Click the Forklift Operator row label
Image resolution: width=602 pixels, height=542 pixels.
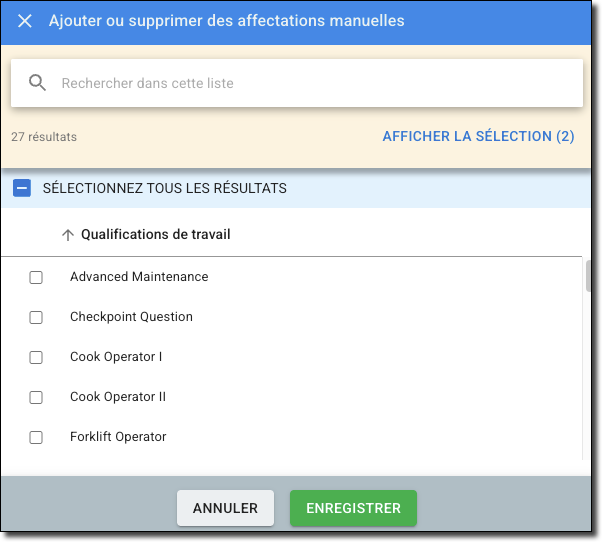(x=118, y=437)
